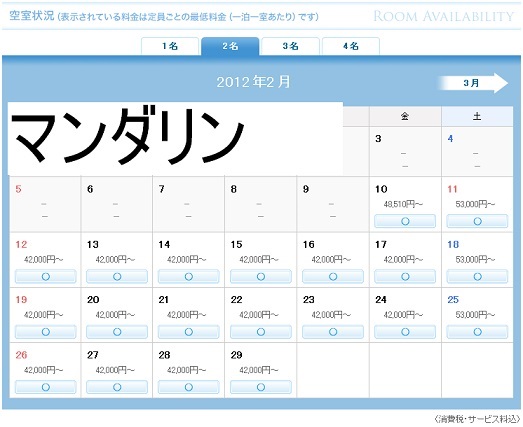Select availability circle for February 10

(405, 221)
